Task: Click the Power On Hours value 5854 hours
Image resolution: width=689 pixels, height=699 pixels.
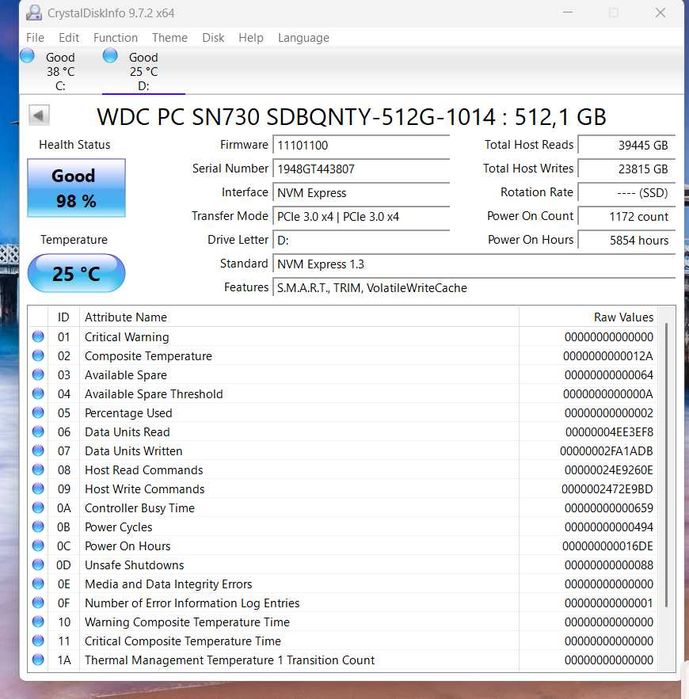Action: (627, 240)
